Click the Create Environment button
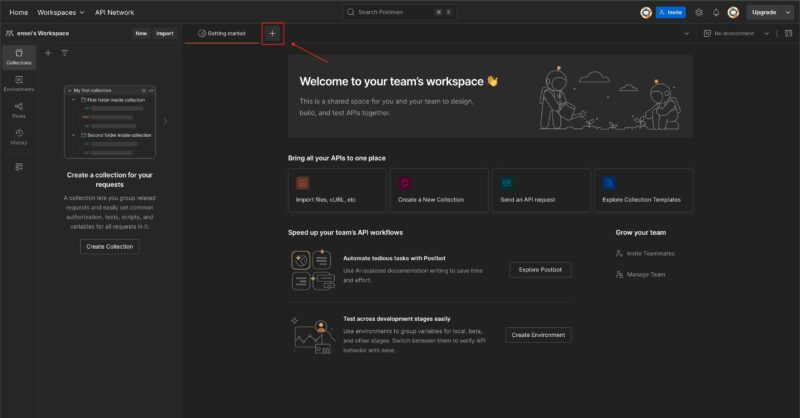This screenshot has height=418, width=800. coord(538,335)
